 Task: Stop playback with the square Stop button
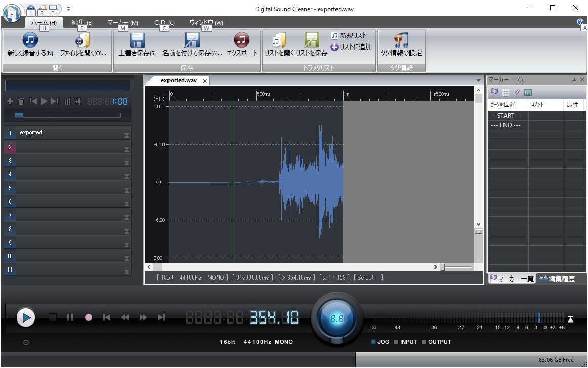53,318
